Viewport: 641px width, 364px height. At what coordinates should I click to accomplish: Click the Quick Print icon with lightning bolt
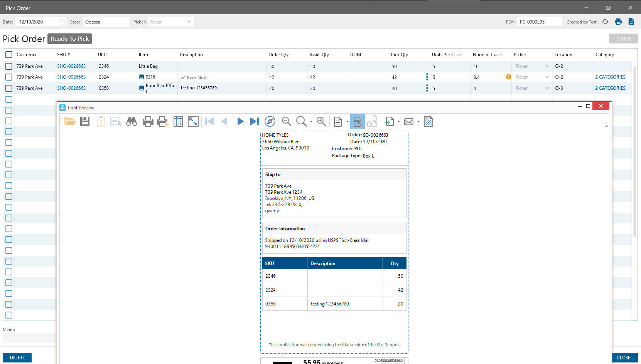[163, 122]
